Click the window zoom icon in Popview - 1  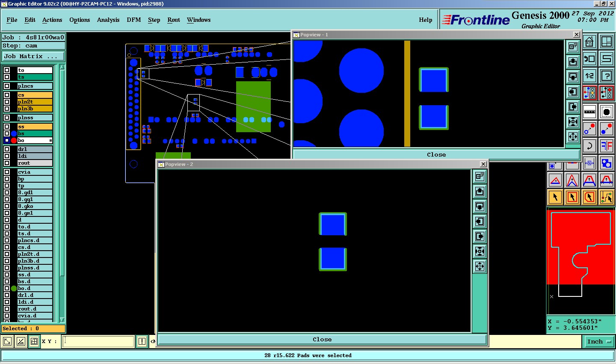pyautogui.click(x=573, y=46)
